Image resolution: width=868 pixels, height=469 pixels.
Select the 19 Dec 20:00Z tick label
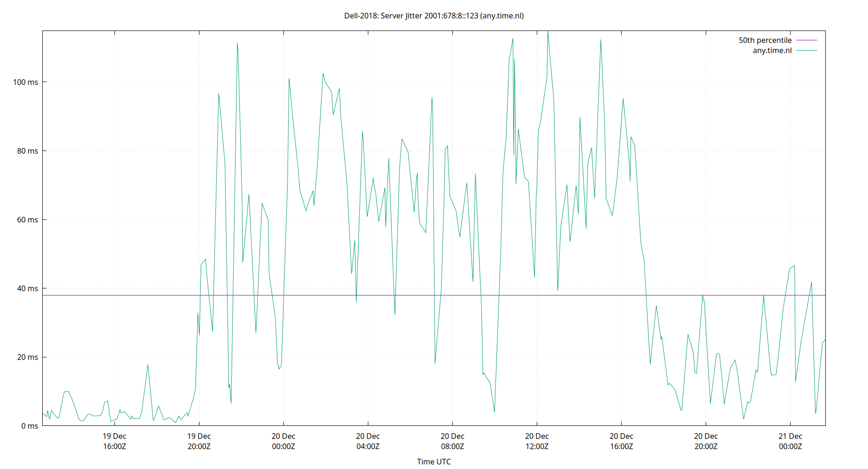pos(199,441)
